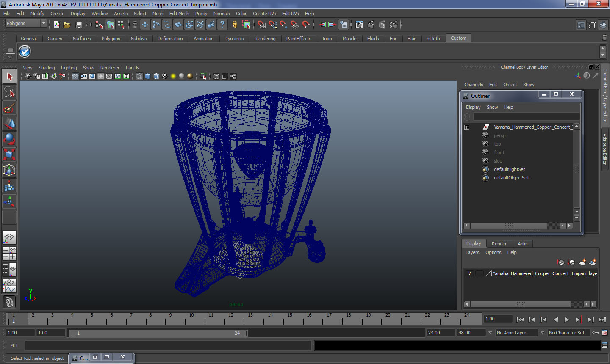Open the Create UVs menu
610x364 pixels.
(264, 14)
